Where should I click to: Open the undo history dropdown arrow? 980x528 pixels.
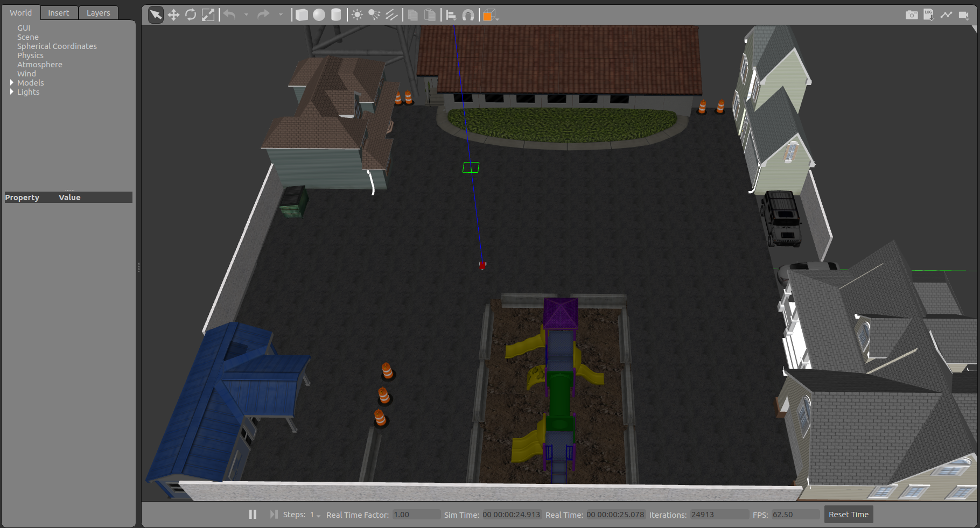tap(246, 15)
